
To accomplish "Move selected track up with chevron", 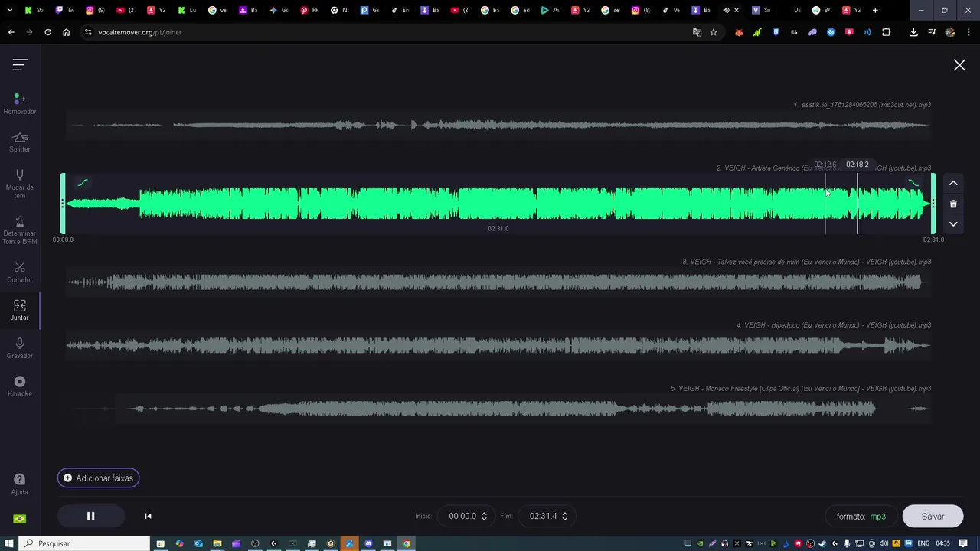I will (x=953, y=183).
